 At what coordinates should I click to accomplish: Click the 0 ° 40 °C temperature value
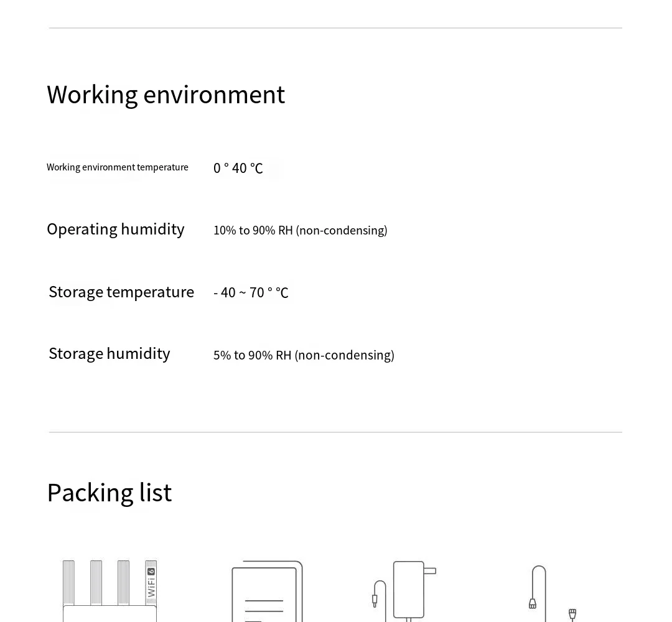tap(238, 168)
